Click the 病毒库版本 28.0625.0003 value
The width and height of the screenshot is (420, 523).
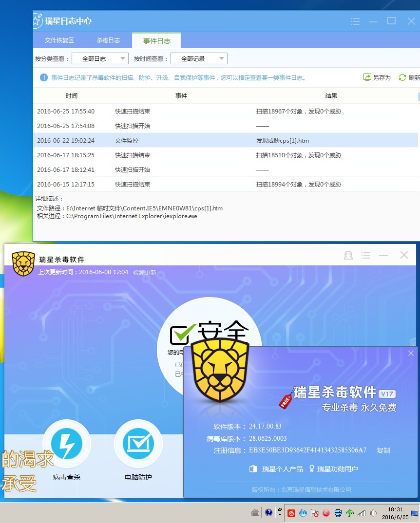[x=268, y=438]
